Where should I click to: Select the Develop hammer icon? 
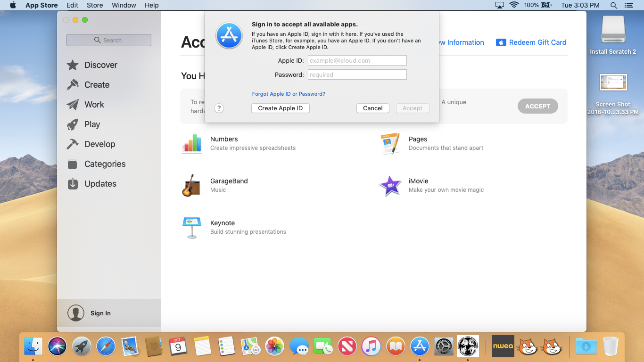tap(73, 144)
